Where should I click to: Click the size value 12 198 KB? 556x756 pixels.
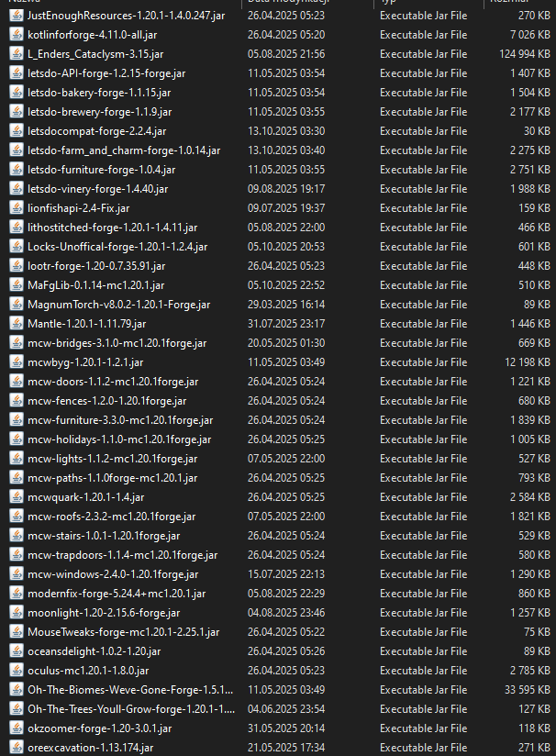(528, 362)
